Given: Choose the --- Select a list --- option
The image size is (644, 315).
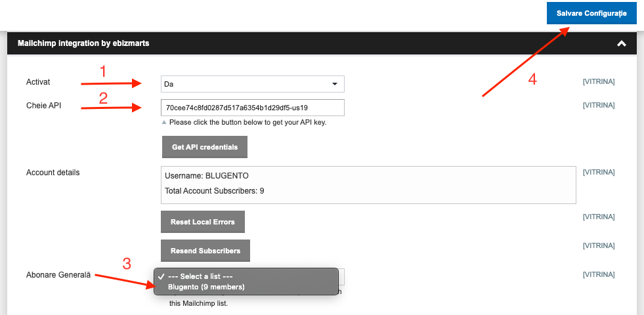Looking at the screenshot, I should 246,276.
